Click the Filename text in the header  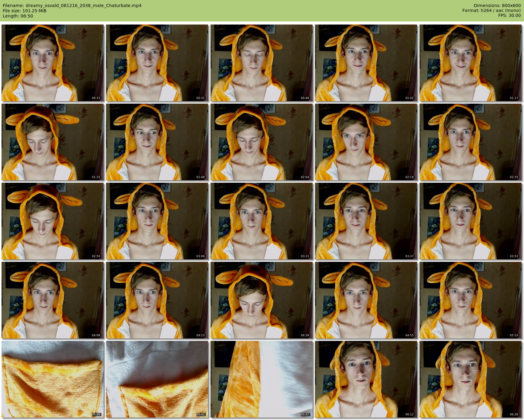(x=72, y=6)
